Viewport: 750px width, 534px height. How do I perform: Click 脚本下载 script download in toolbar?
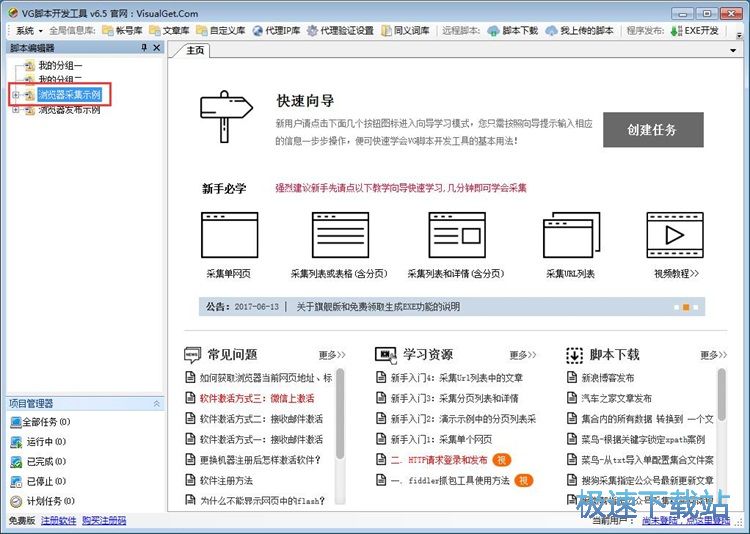pos(513,31)
